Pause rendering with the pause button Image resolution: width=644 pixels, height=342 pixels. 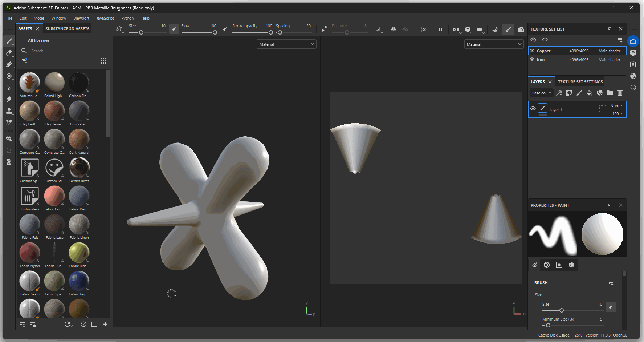coord(440,29)
